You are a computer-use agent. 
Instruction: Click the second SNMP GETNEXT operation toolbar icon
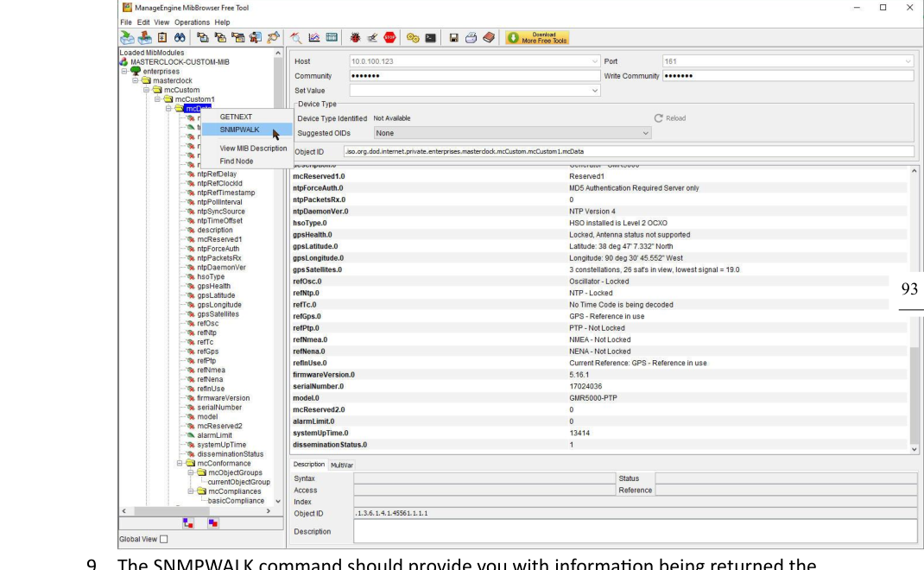(x=220, y=38)
